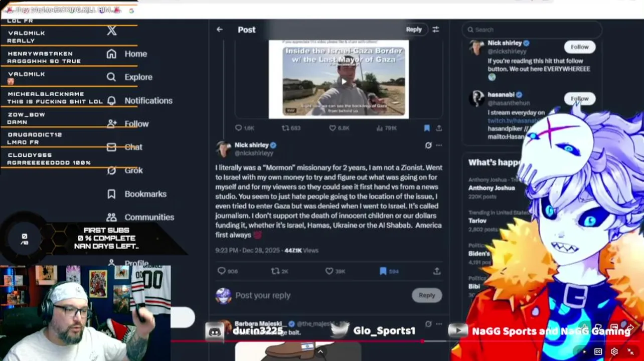Click the Bookmarks sidebar icon
The width and height of the screenshot is (644, 361).
[111, 194]
